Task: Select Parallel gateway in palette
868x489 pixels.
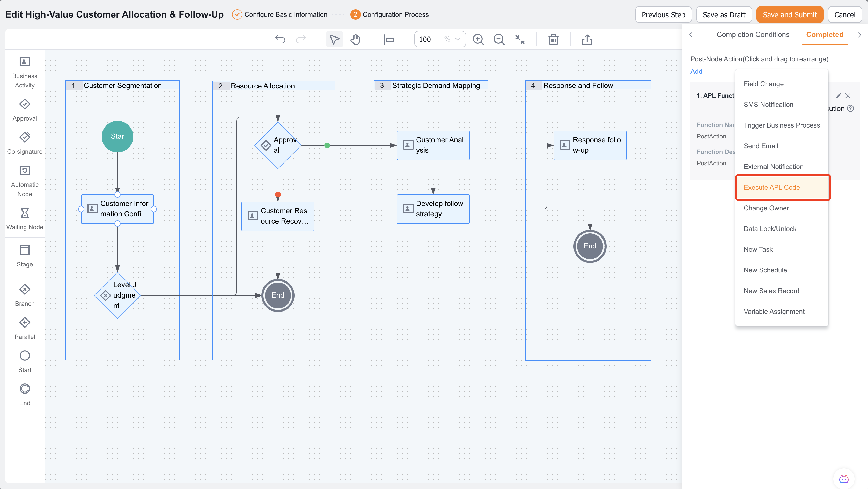Action: tap(25, 328)
